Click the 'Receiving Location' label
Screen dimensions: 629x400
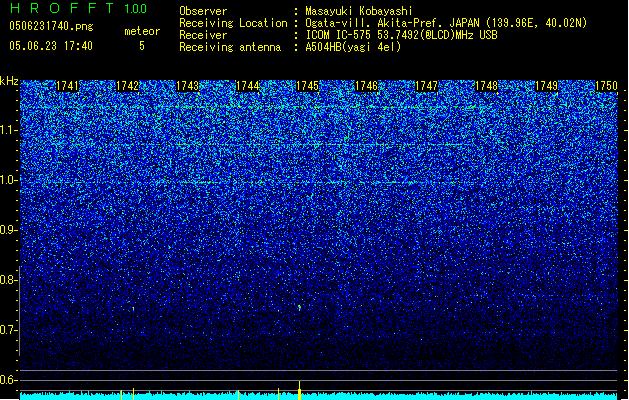click(233, 23)
